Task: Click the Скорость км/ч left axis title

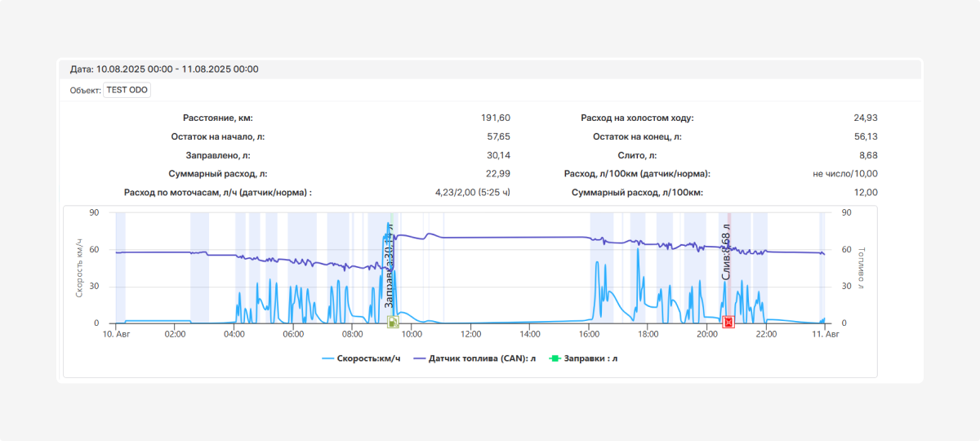Action: (80, 268)
